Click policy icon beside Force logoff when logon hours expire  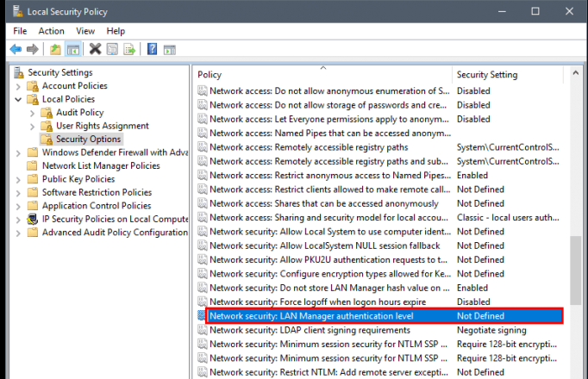tap(203, 301)
